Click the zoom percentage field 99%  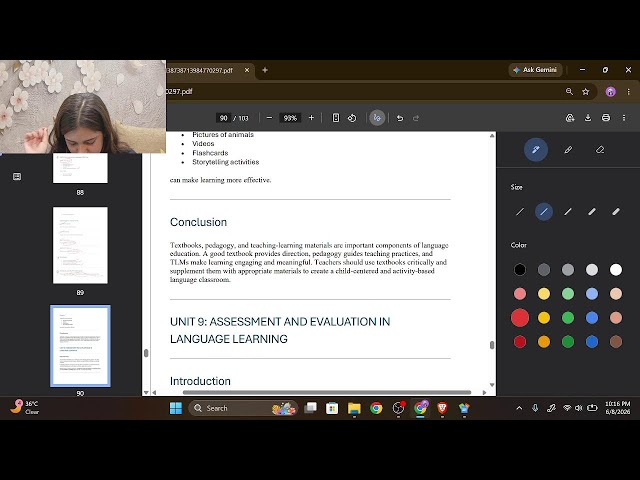coord(290,118)
